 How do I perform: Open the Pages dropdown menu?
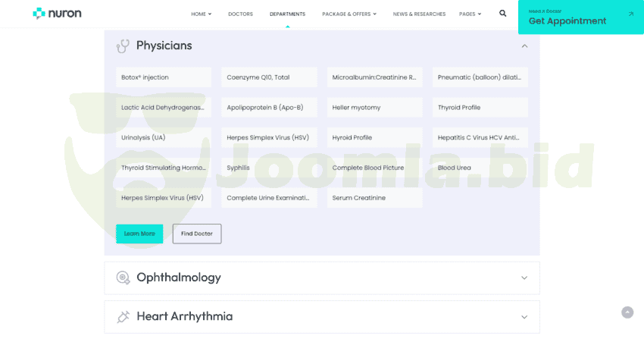tap(470, 14)
